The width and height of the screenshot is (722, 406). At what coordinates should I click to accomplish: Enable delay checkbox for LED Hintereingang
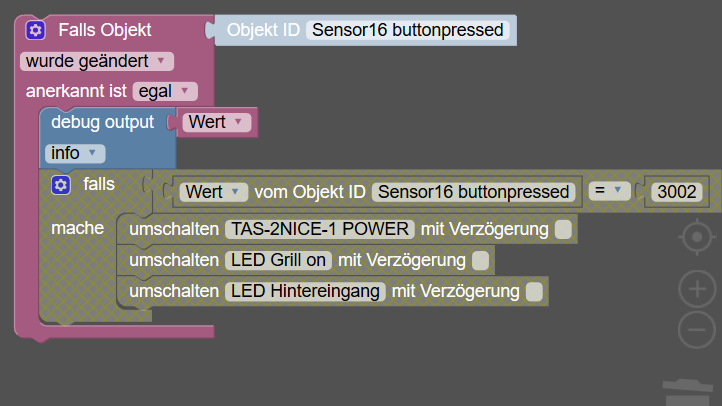pyautogui.click(x=534, y=291)
